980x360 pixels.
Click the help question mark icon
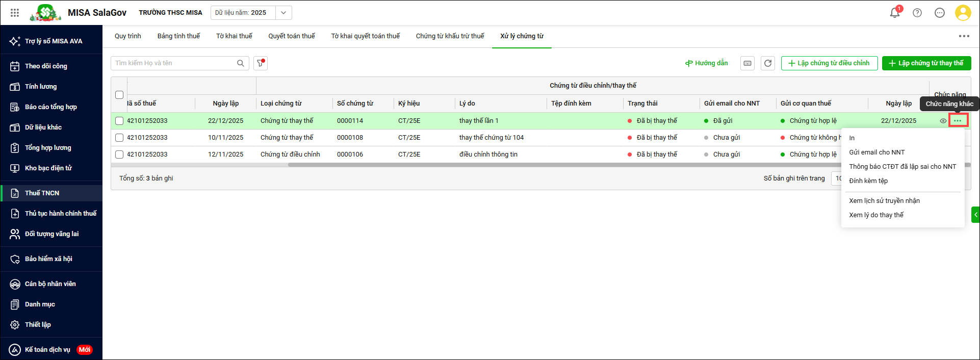[917, 13]
